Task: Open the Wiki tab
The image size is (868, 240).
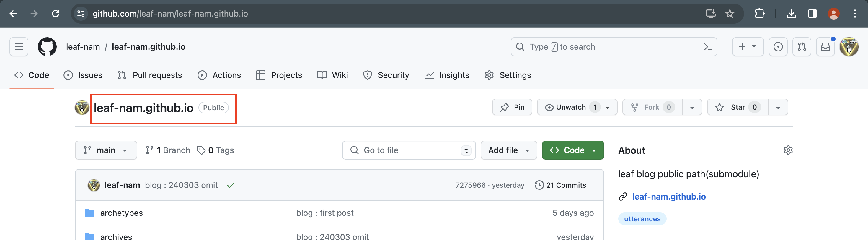Action: (332, 75)
